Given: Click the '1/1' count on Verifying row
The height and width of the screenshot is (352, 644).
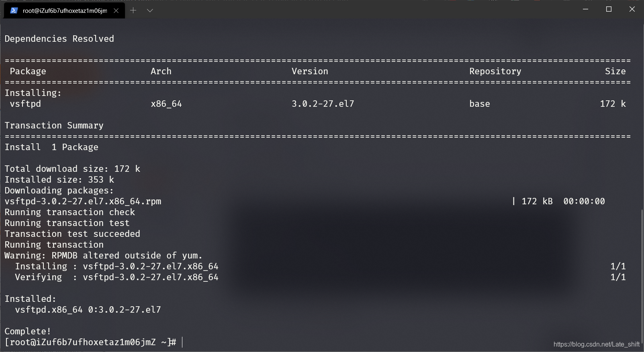Looking at the screenshot, I should point(618,277).
